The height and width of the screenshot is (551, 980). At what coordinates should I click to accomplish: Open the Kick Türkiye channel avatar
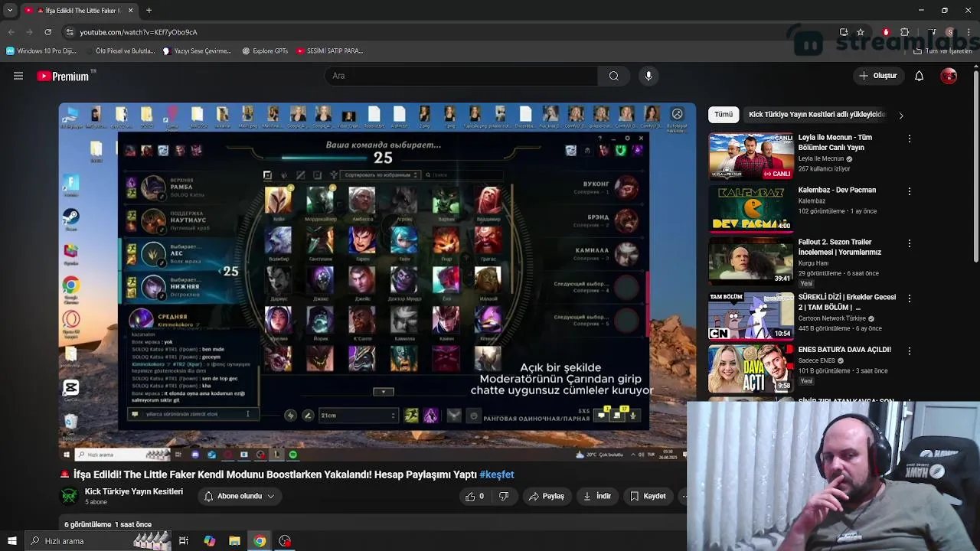click(x=70, y=497)
